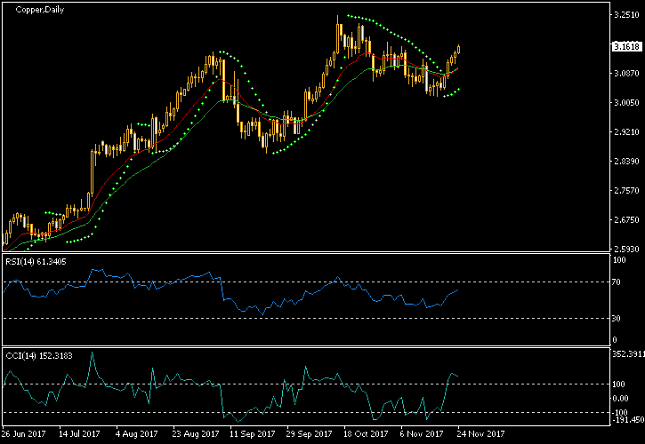This screenshot has height=444, width=645.
Task: Click the current price label 3.1618
Action: click(626, 46)
